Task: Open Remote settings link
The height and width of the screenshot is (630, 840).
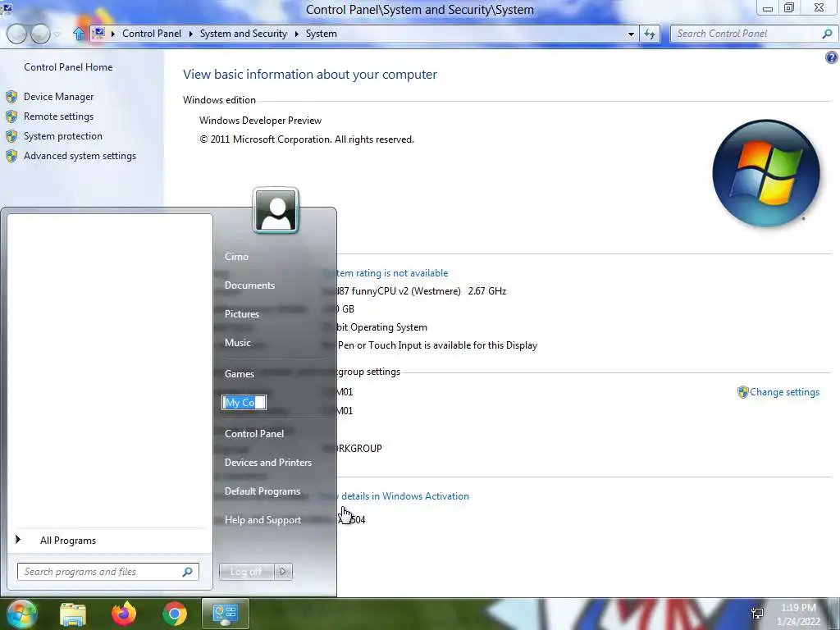Action: coord(58,116)
